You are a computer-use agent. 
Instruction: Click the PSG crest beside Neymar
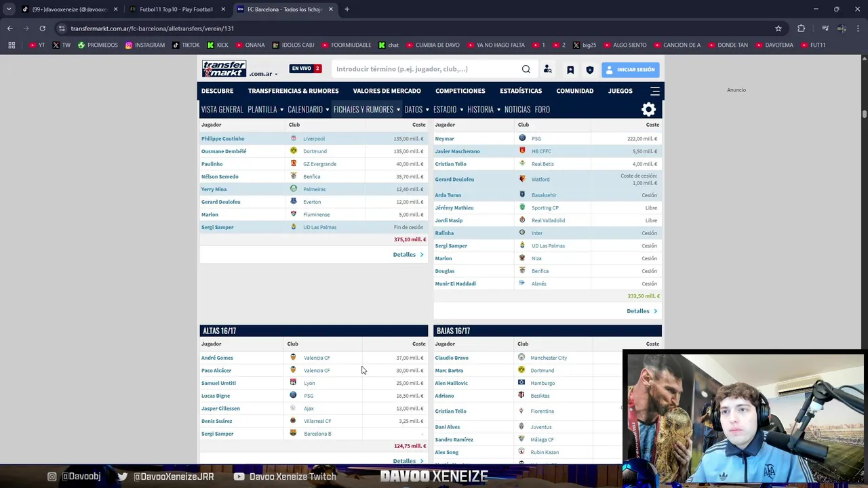coord(522,138)
